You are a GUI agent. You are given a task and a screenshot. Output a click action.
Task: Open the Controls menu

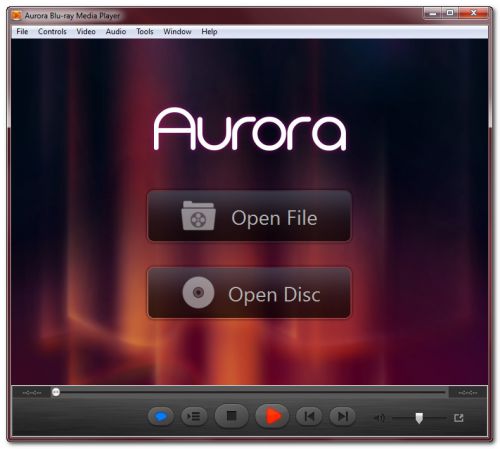click(52, 32)
